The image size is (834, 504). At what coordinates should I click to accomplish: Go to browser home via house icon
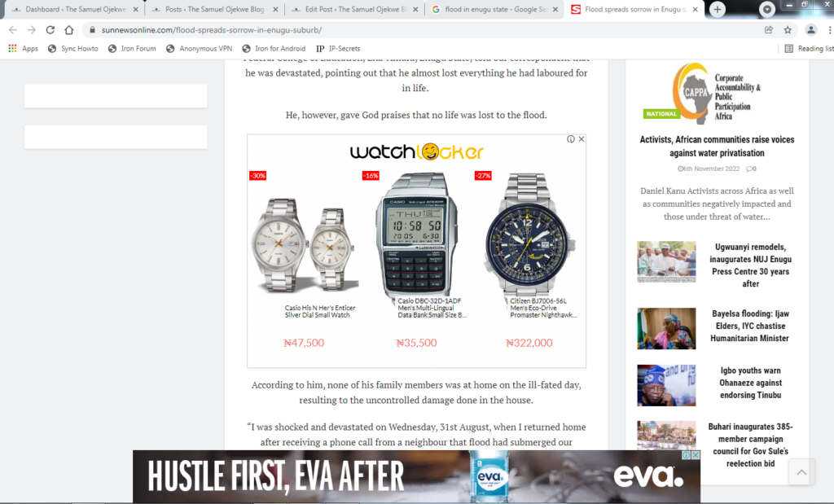pos(68,30)
